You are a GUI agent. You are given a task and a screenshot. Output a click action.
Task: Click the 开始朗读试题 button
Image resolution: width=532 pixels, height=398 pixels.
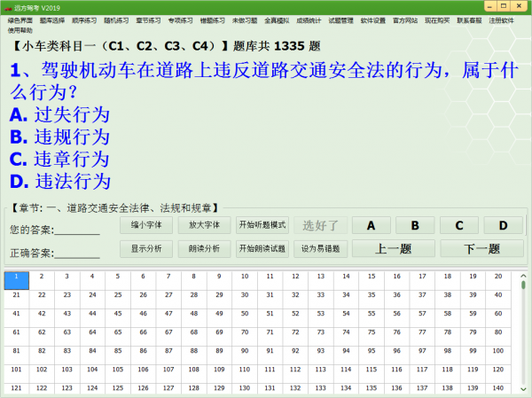pyautogui.click(x=262, y=249)
